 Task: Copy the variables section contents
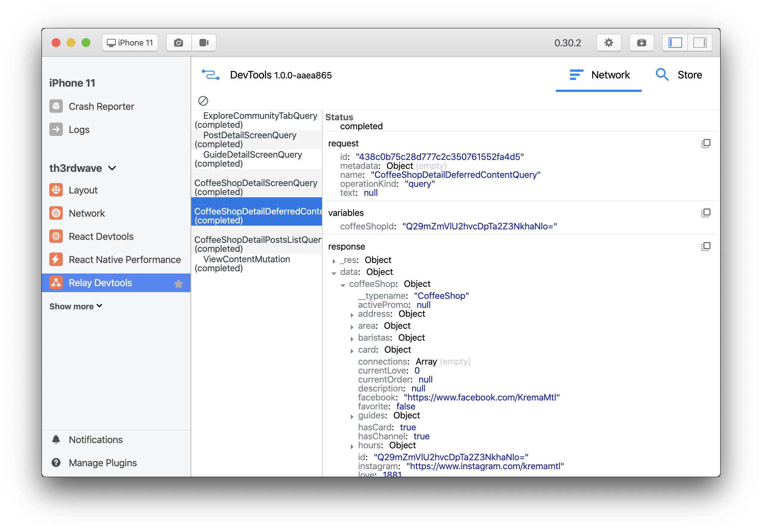coord(706,213)
